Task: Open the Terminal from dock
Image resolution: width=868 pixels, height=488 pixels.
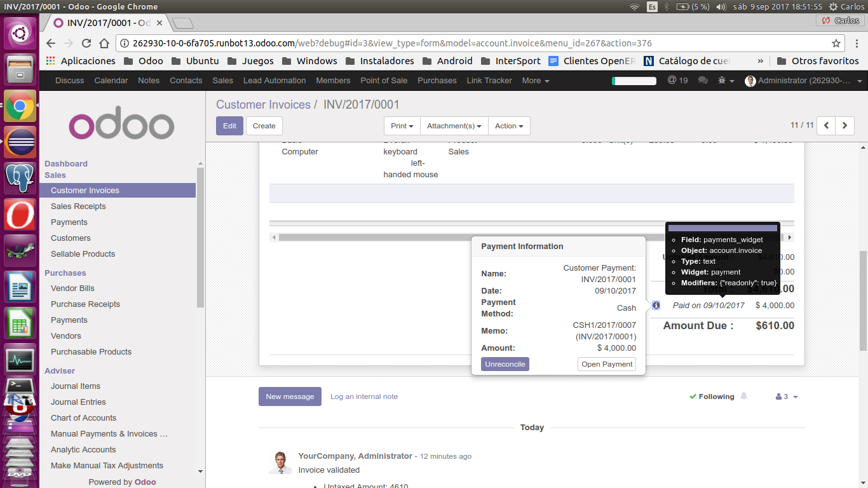Action: (20, 386)
